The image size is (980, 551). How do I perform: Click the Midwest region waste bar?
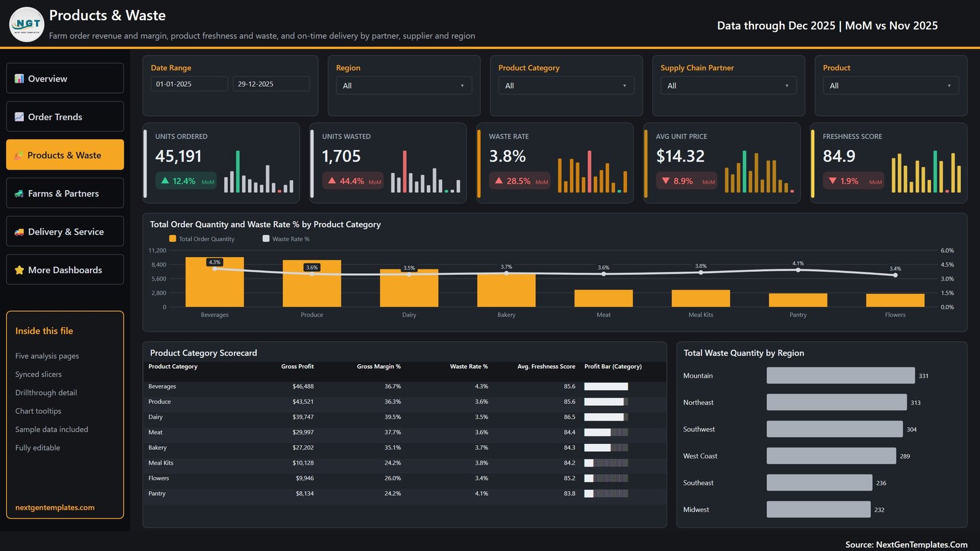tap(818, 509)
